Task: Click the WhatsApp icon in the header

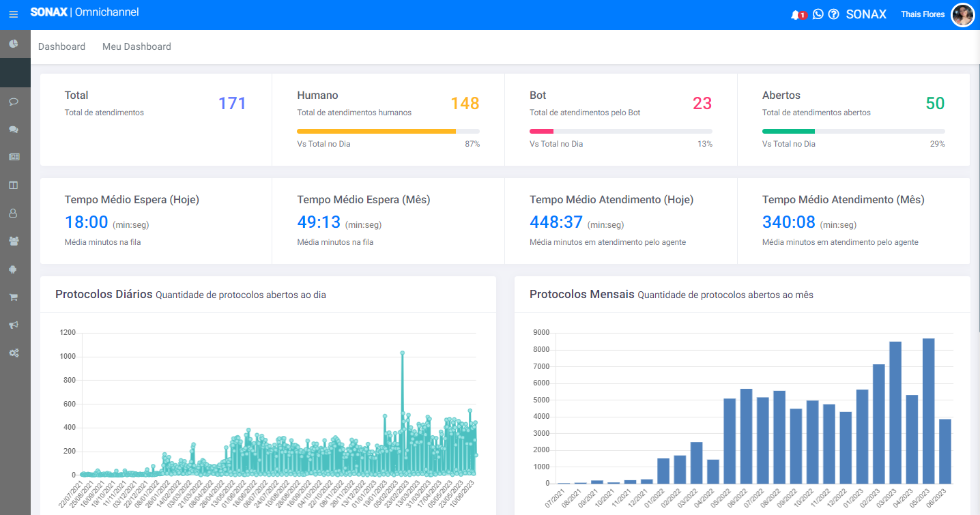Action: tap(818, 14)
